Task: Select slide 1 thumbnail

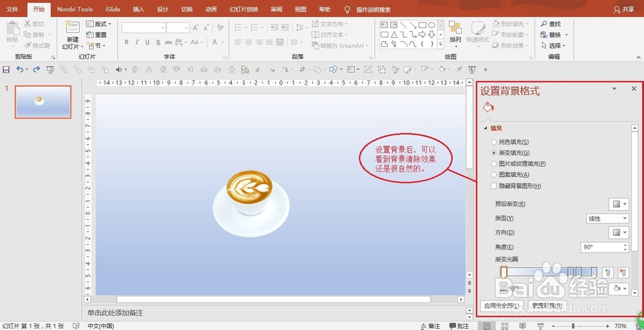Action: point(43,102)
